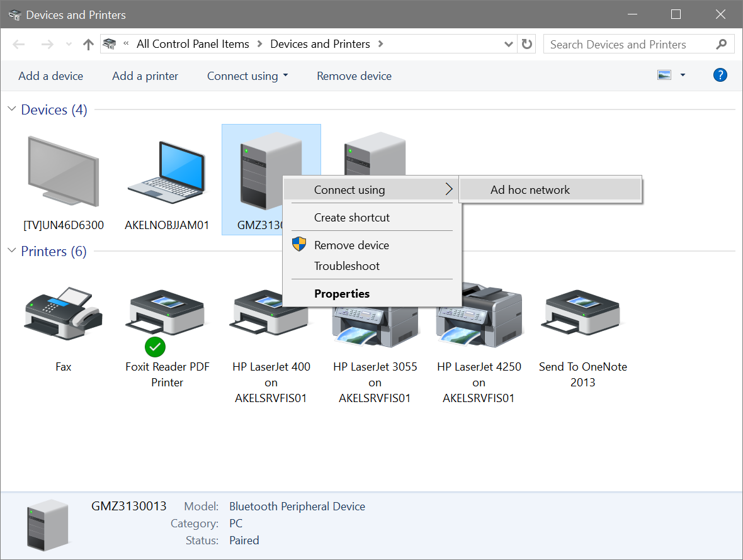Viewport: 743px width, 560px height.
Task: Choose Troubleshoot from the context menu
Action: coord(347,266)
